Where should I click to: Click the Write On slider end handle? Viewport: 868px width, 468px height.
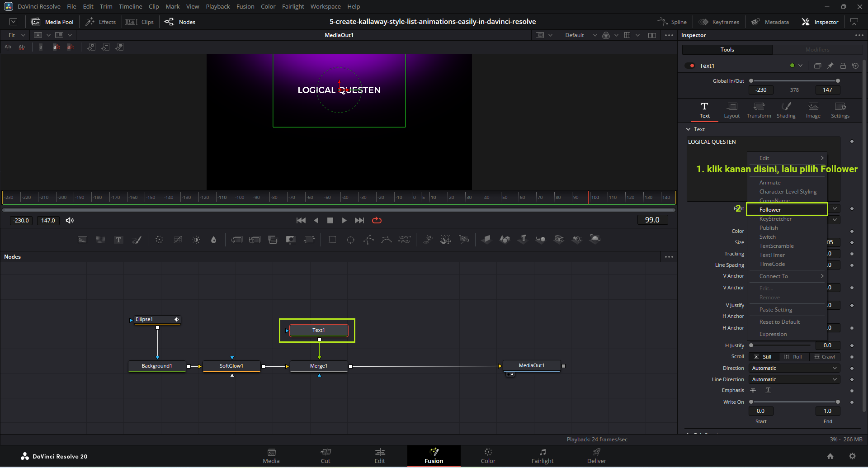(838, 402)
